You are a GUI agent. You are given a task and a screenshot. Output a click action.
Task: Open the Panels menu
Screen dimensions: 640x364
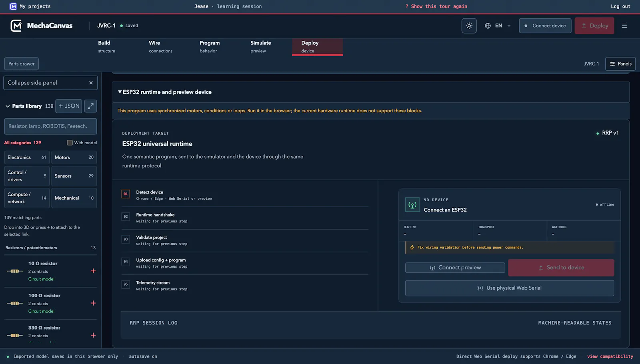[x=620, y=64]
